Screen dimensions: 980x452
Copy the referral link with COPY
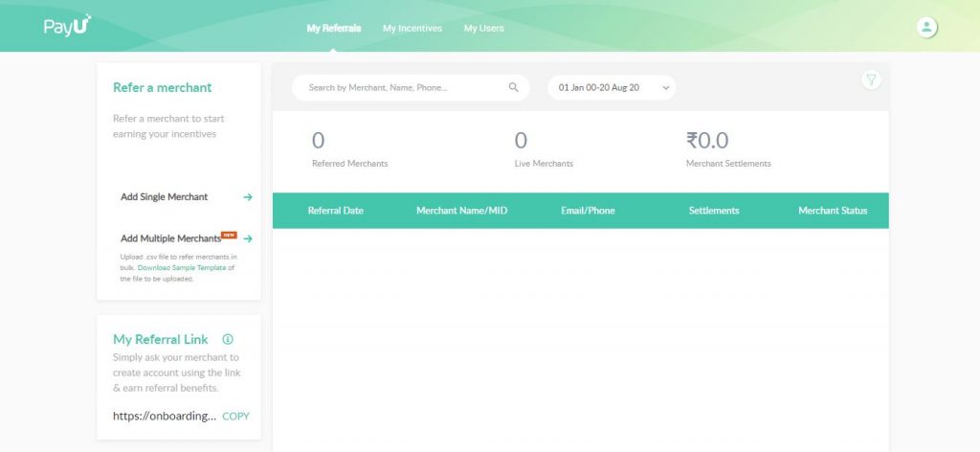click(x=235, y=417)
